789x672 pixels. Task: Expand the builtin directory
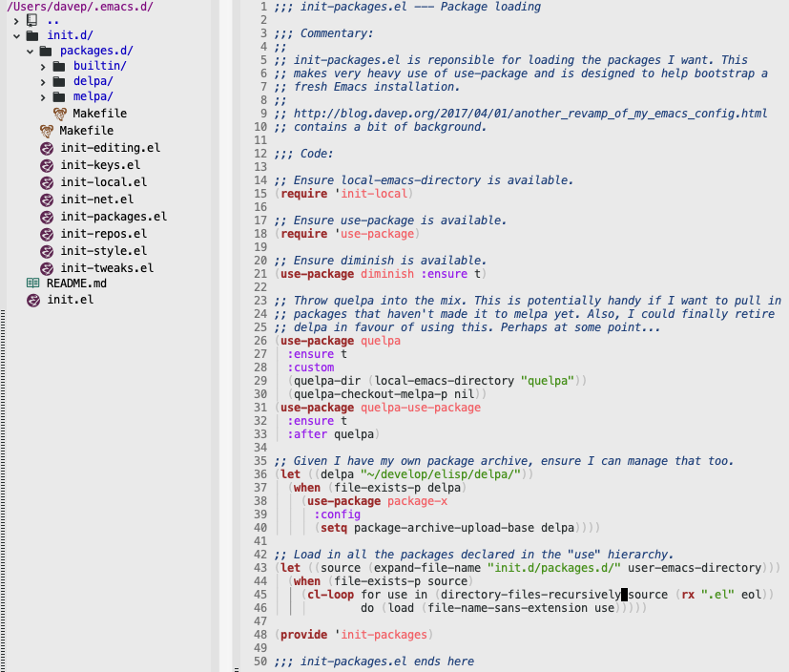point(45,66)
